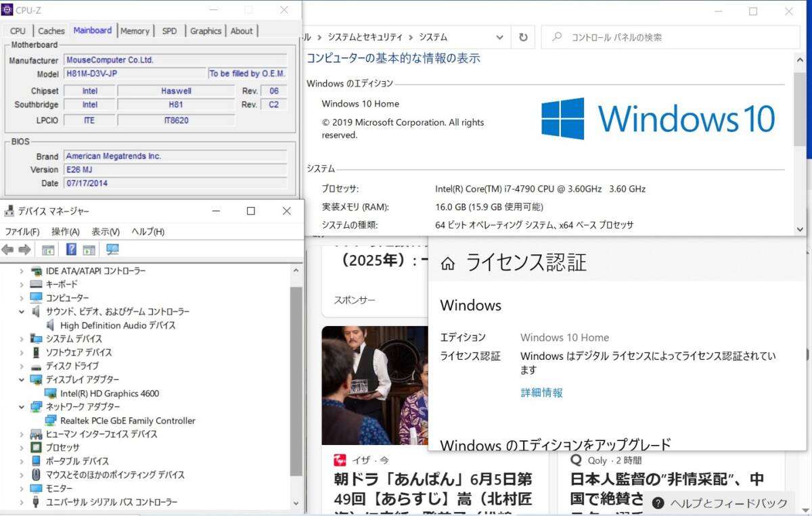Viewport: 812px width, 516px height.
Task: Open the ファイル(F) menu in Device Manager
Action: pyautogui.click(x=22, y=231)
